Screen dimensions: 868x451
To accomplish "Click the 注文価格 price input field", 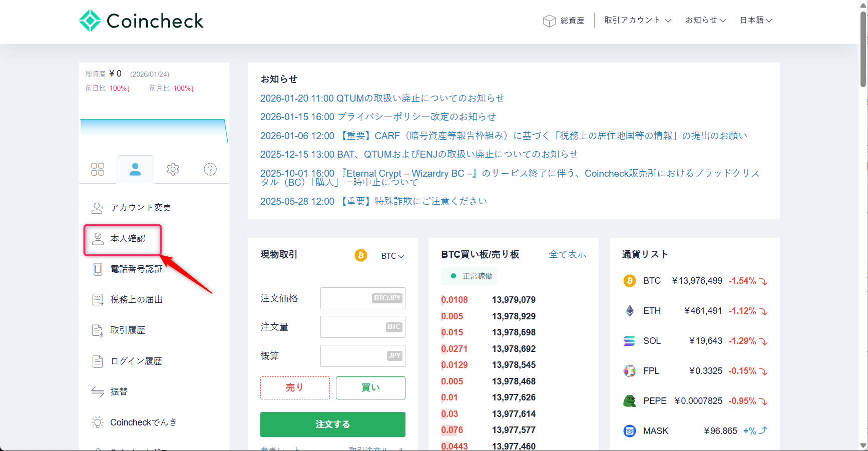I will click(x=362, y=298).
